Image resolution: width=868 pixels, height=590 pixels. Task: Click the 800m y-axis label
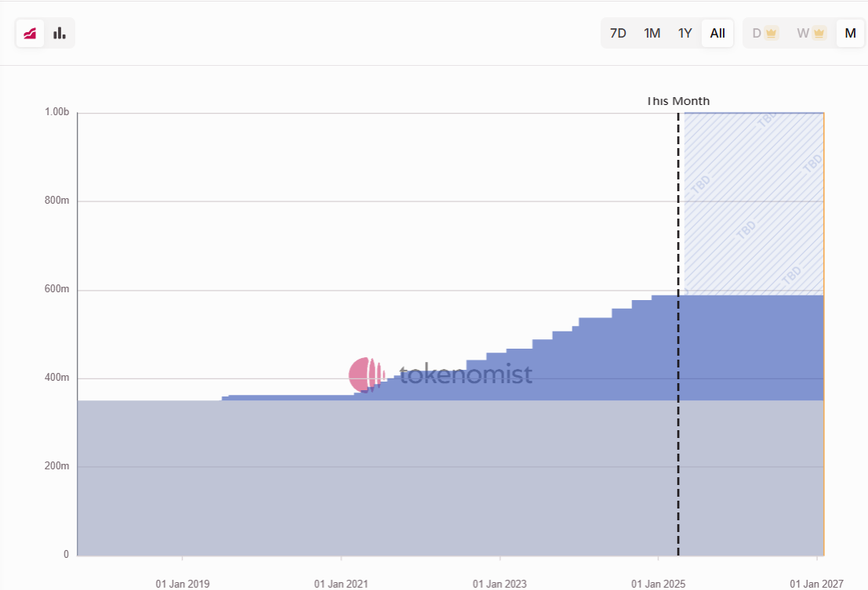click(x=57, y=200)
